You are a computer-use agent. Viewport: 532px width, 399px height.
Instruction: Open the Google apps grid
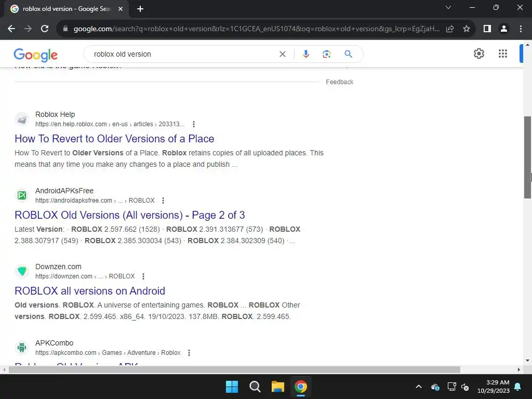pos(503,54)
